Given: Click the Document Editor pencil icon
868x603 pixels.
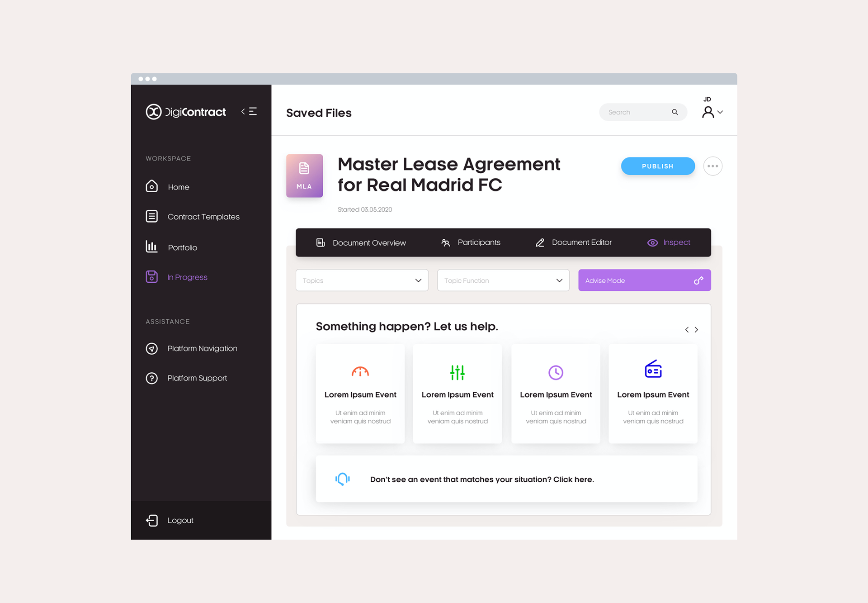Looking at the screenshot, I should click(540, 242).
